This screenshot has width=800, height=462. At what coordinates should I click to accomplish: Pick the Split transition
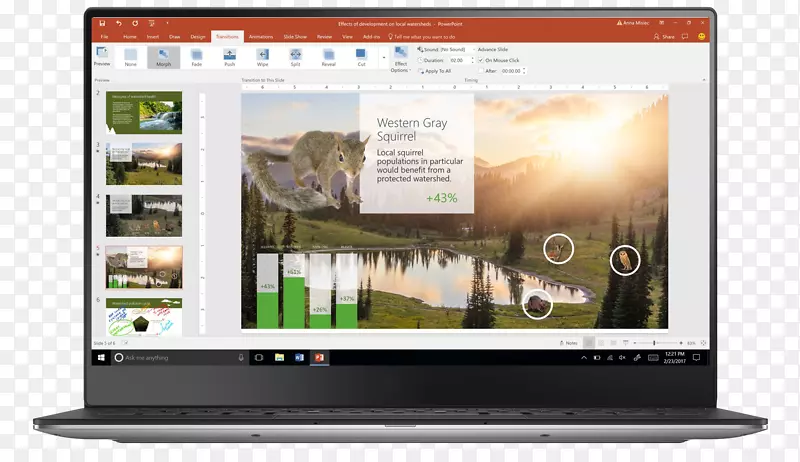295,57
